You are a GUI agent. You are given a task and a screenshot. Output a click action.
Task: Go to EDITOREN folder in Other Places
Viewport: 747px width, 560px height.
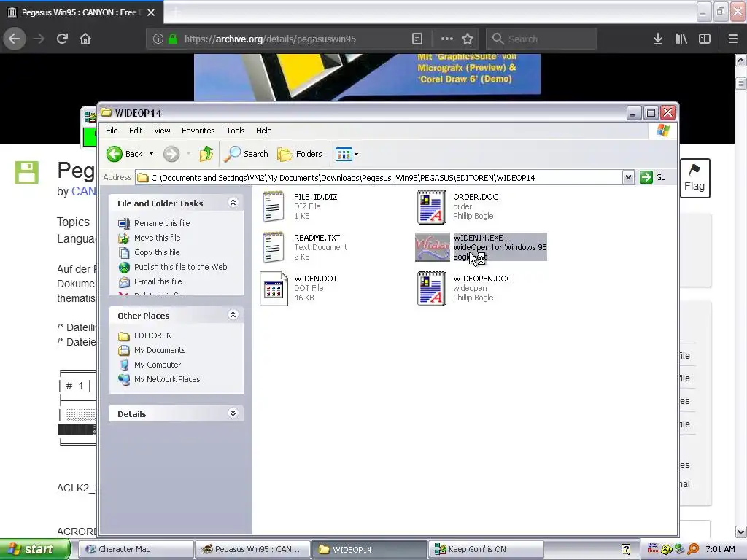click(153, 335)
